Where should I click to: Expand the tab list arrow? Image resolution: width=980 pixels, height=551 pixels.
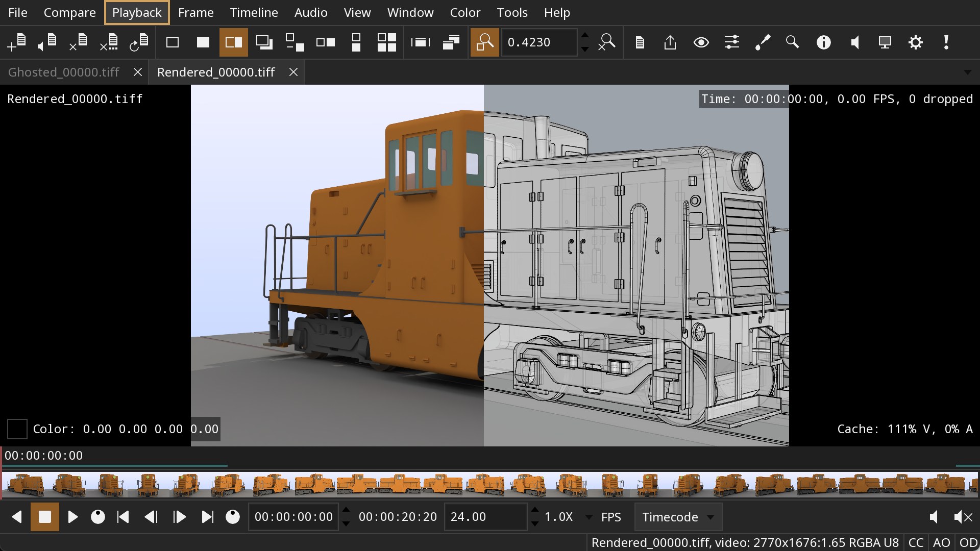[x=967, y=72]
